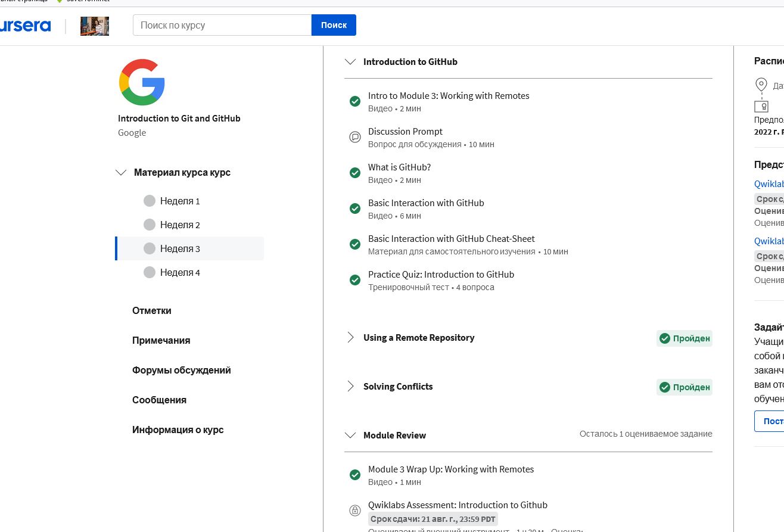Click the gray circle beside Неделя 4
The width and height of the screenshot is (784, 532).
[x=150, y=272]
